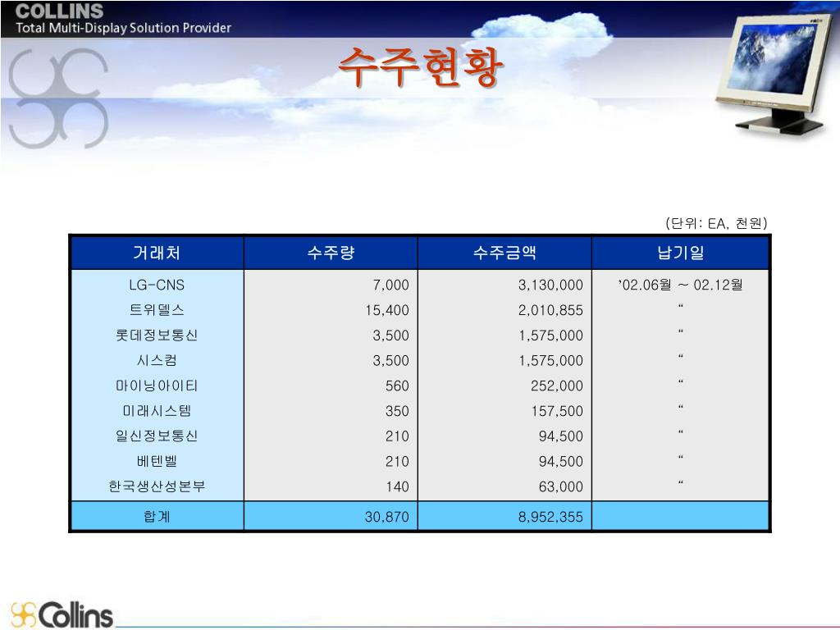Click the delivery date '02.06월 ~ 02.12월
The image size is (840, 630).
(x=680, y=285)
